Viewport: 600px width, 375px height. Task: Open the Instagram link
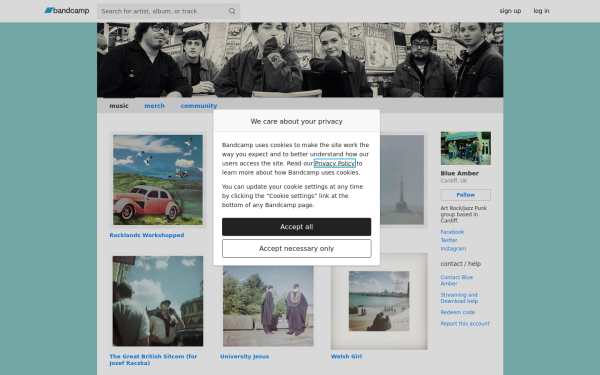pos(453,249)
